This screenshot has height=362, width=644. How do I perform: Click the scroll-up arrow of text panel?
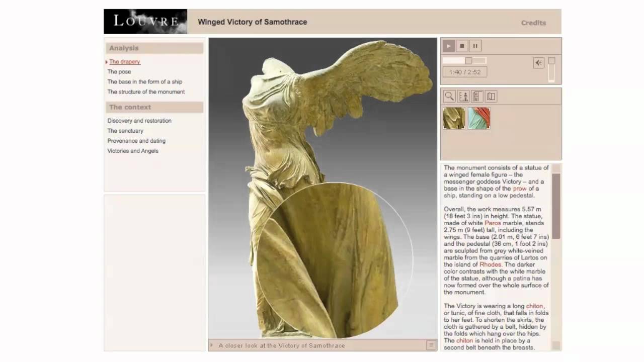coord(556,168)
